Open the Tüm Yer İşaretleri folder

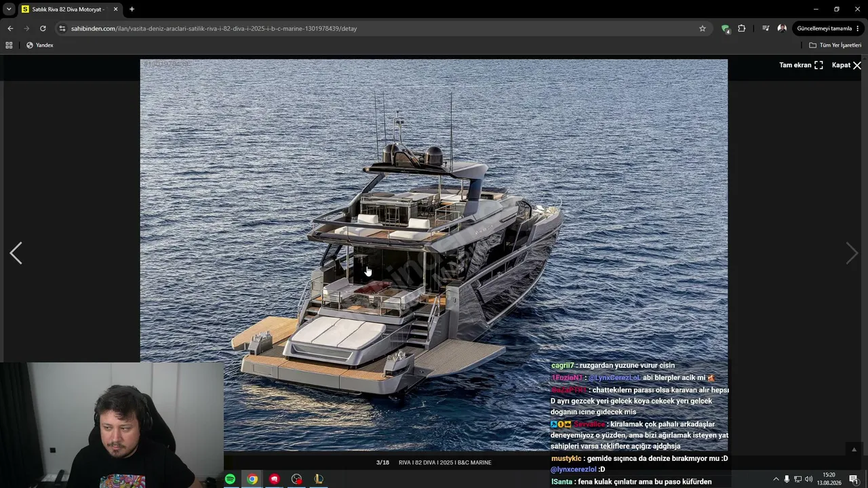click(x=835, y=45)
